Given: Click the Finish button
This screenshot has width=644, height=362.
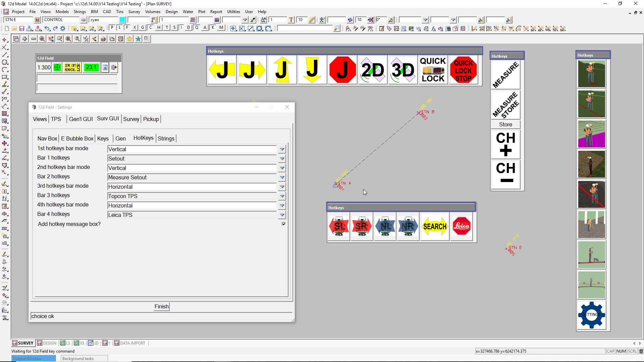Looking at the screenshot, I should click(161, 306).
